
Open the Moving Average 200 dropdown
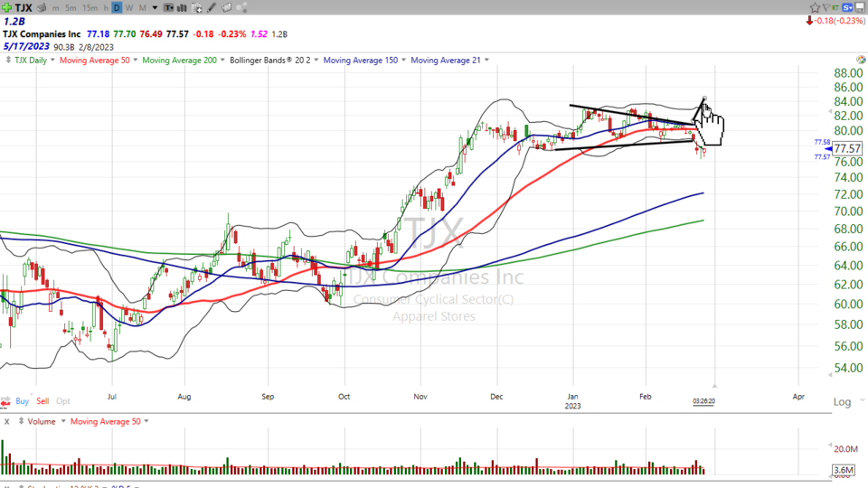pos(222,60)
